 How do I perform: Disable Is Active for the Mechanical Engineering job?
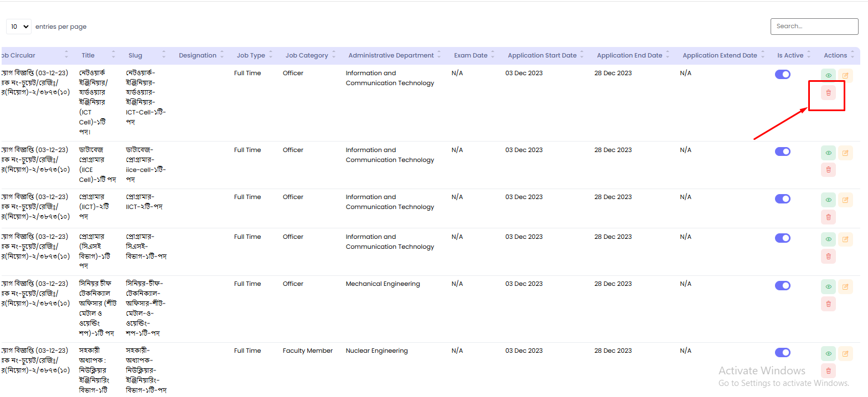(782, 285)
